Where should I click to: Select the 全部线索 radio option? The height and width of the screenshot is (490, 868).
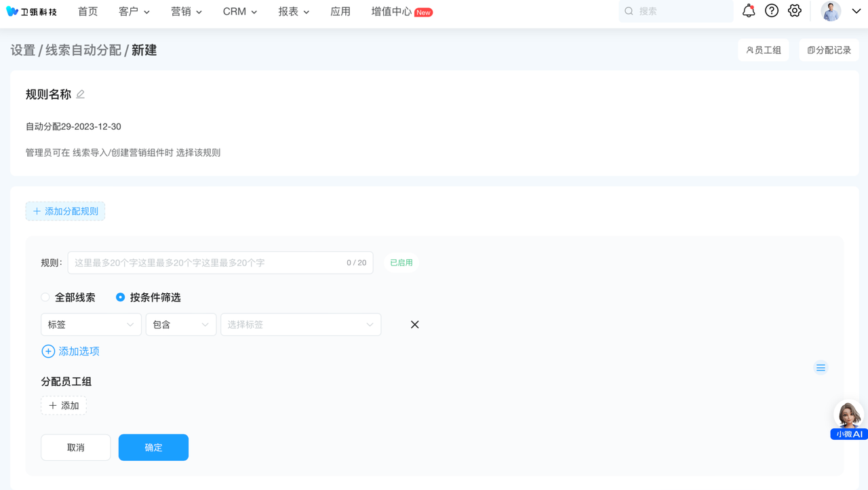pyautogui.click(x=45, y=297)
